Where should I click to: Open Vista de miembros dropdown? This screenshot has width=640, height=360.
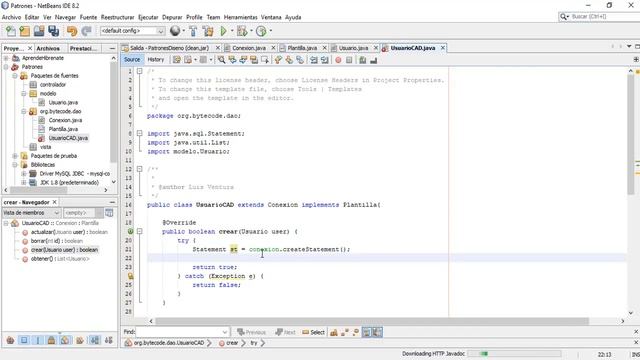57,213
